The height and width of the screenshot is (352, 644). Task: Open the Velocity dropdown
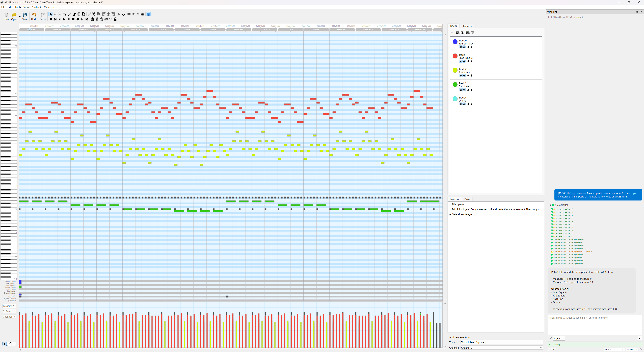9,306
